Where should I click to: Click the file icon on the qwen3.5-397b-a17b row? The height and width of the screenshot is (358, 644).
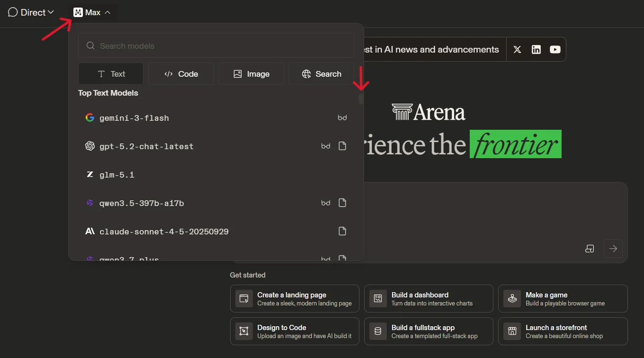click(342, 203)
